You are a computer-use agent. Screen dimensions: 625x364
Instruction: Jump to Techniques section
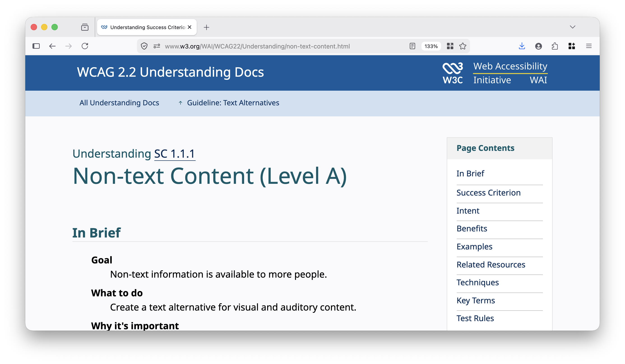478,283
